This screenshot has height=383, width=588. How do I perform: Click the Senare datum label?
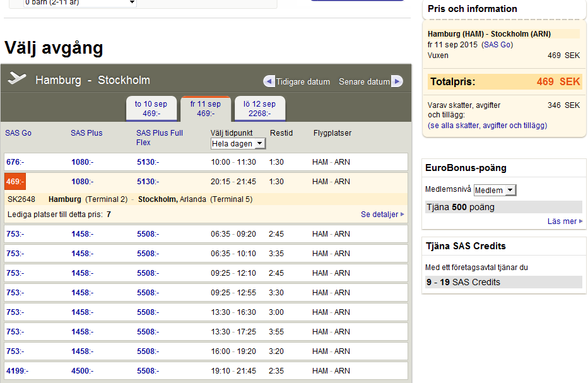364,82
